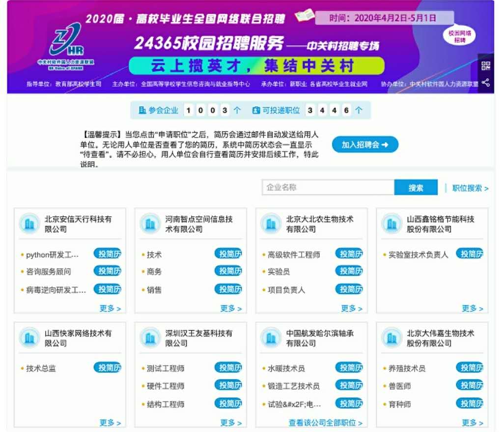The width and height of the screenshot is (504, 432).
Task: Click the 查看该公司全部职位 link
Action: point(326,423)
